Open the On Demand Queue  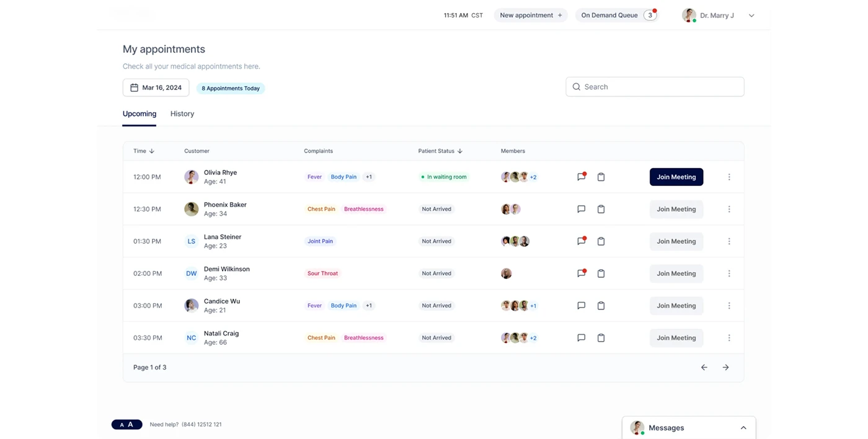[617, 16]
